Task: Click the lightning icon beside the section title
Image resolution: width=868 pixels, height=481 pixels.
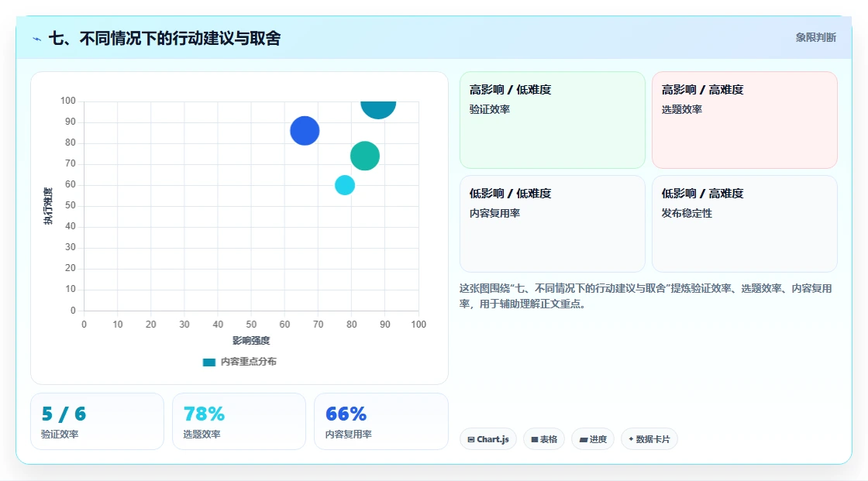Action: pyautogui.click(x=37, y=39)
